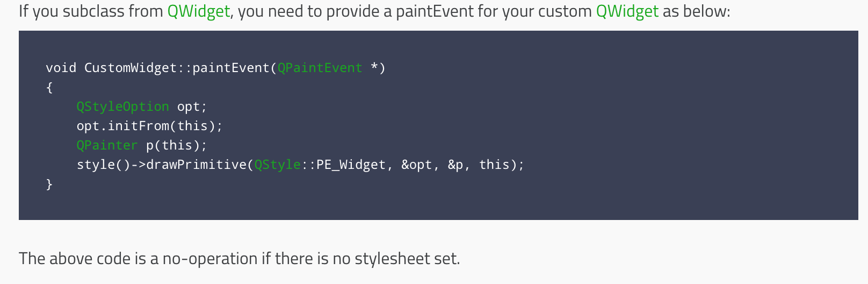Click the '&p' argument in drawPrimitive

tap(455, 165)
